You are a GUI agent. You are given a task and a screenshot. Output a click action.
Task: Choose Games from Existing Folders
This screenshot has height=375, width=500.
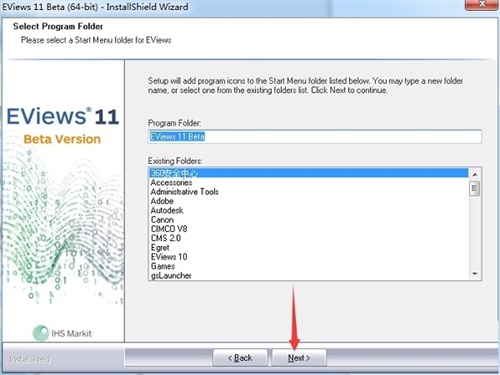pyautogui.click(x=308, y=266)
